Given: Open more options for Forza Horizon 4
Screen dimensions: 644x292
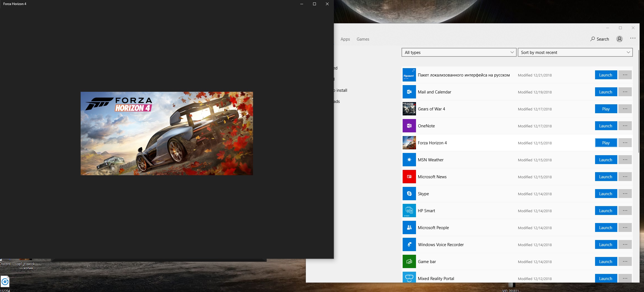Looking at the screenshot, I should 625,143.
